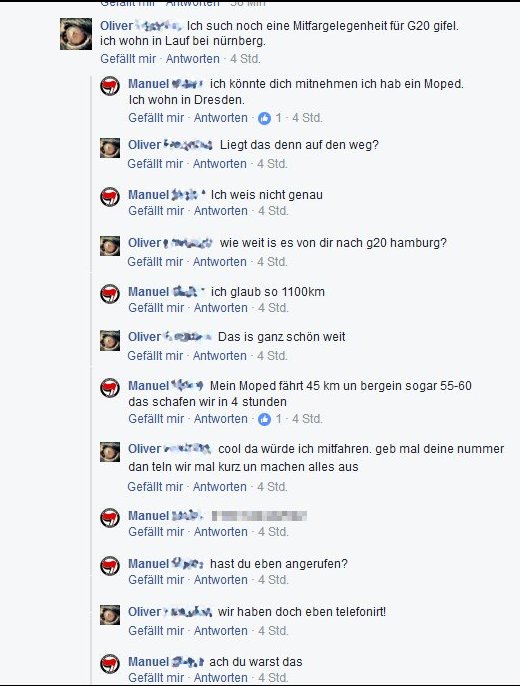The image size is (520, 686).
Task: Click Oliver's avatar beside 'Liegt das denn auf den weg?'
Action: (110, 148)
